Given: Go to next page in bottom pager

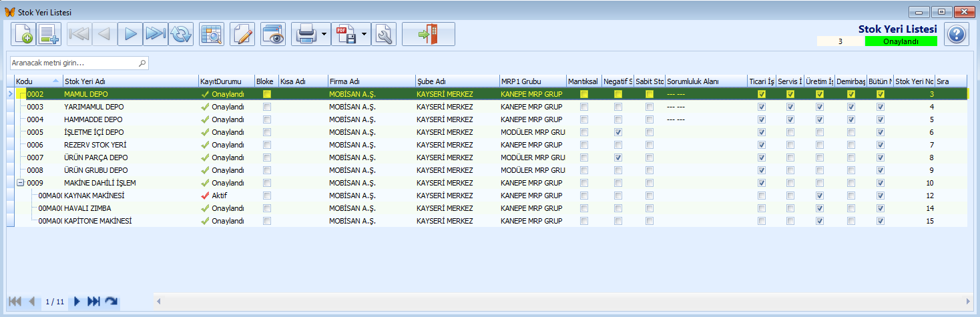Looking at the screenshot, I should (77, 302).
